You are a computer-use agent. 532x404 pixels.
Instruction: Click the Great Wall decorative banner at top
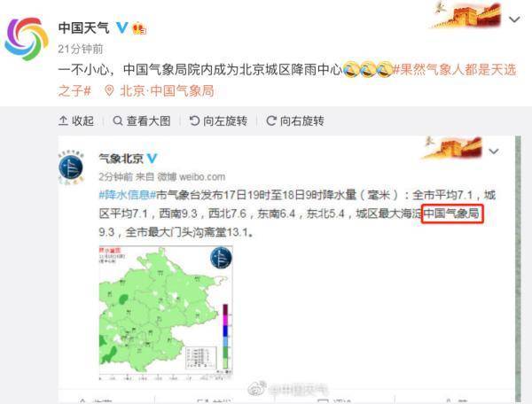pyautogui.click(x=466, y=16)
